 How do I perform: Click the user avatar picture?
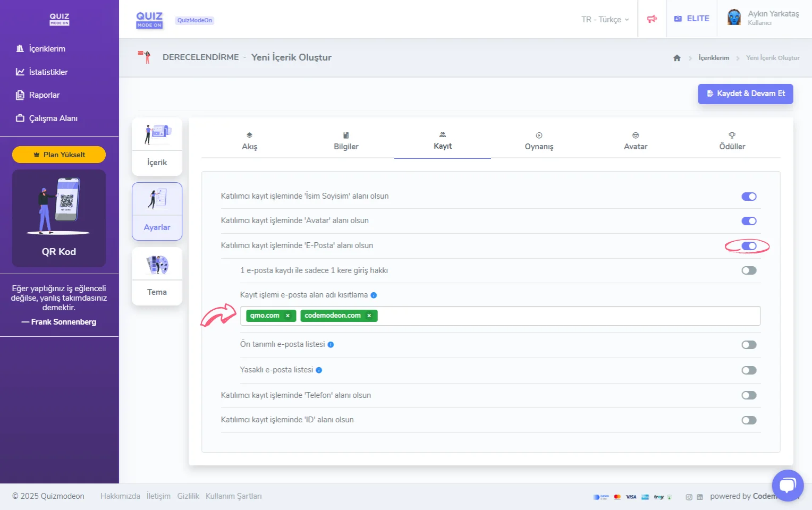point(734,18)
